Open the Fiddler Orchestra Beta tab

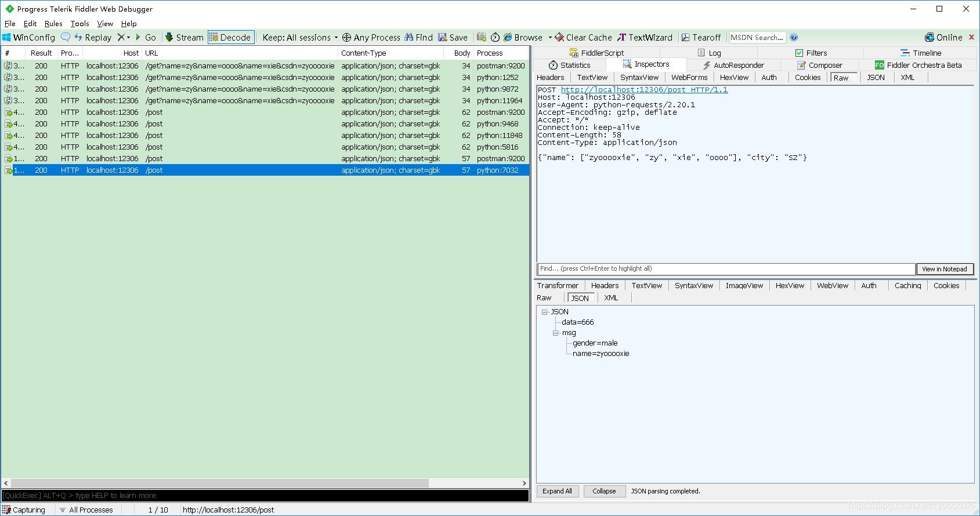(x=918, y=65)
